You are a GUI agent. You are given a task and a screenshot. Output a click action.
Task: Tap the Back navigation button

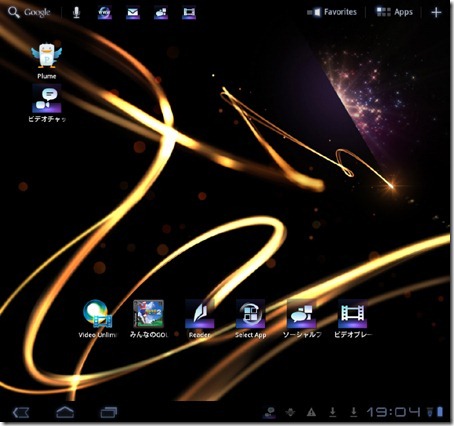(21, 413)
